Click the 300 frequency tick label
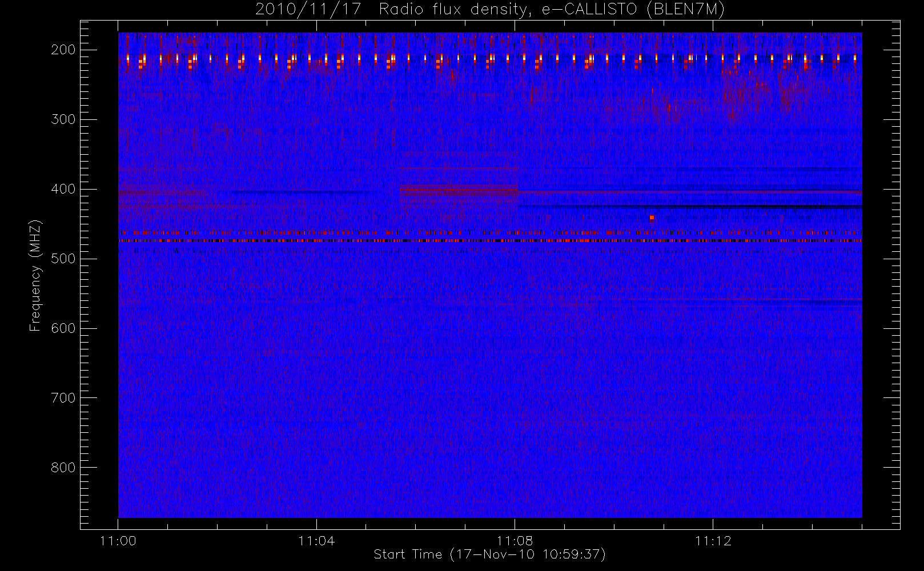Screen dimensions: 924x571 tap(63, 119)
